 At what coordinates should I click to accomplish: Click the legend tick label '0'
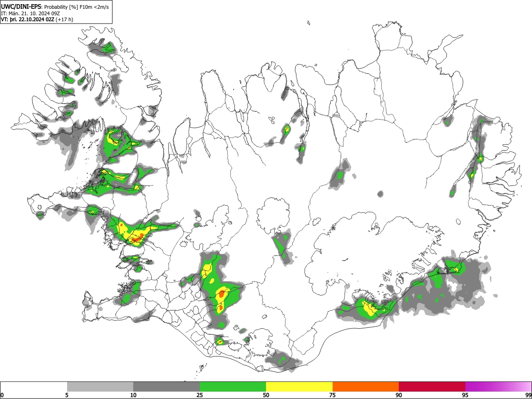coord(2,395)
